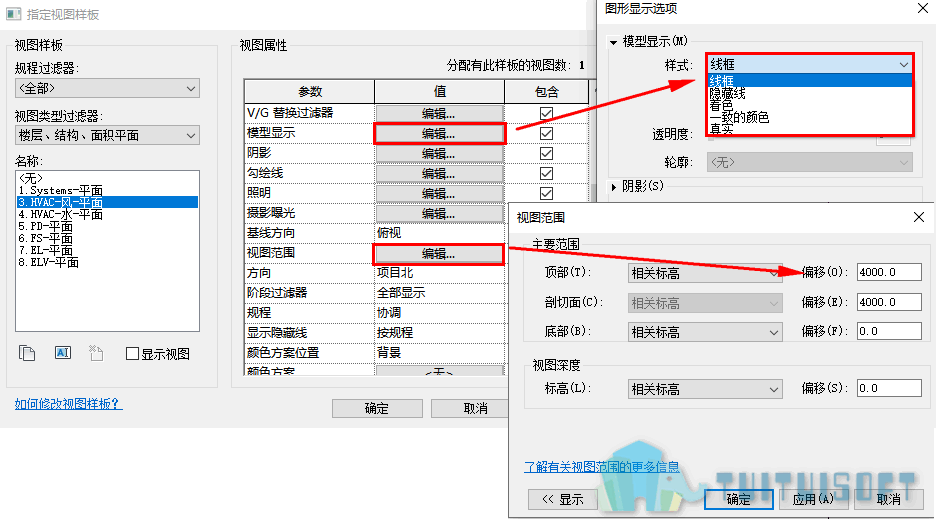
Task: Toggle include checkbox for 阴影 row
Action: [x=546, y=153]
